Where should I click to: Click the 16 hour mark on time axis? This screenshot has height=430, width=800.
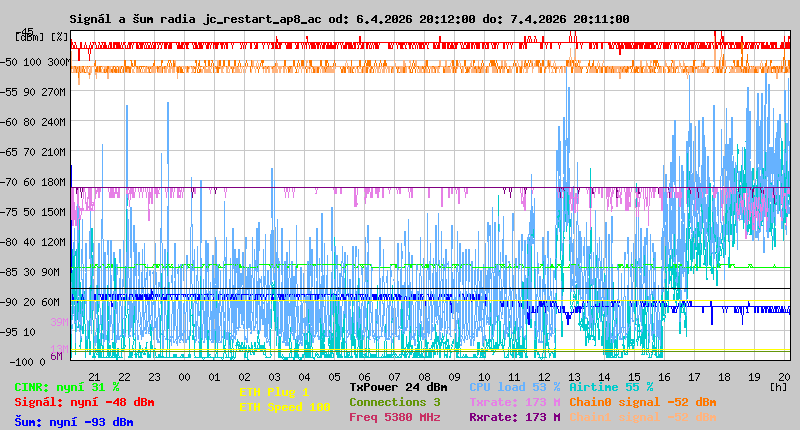tap(665, 377)
